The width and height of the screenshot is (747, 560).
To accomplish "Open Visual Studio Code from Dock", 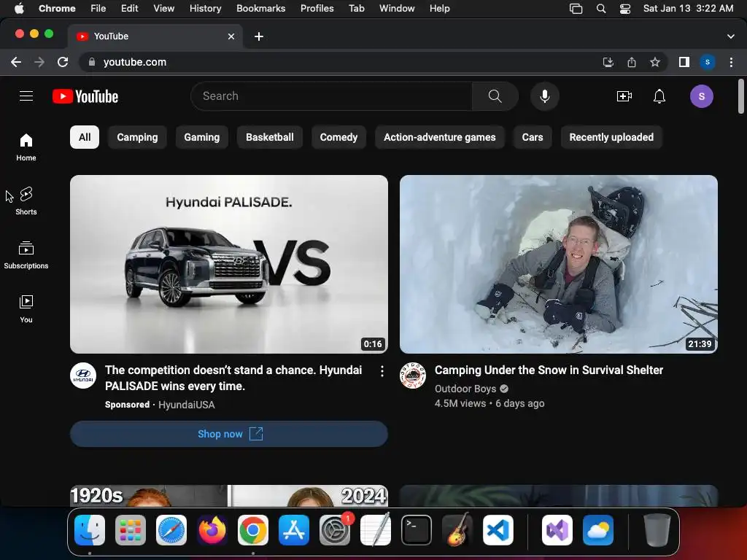I will coord(498,530).
